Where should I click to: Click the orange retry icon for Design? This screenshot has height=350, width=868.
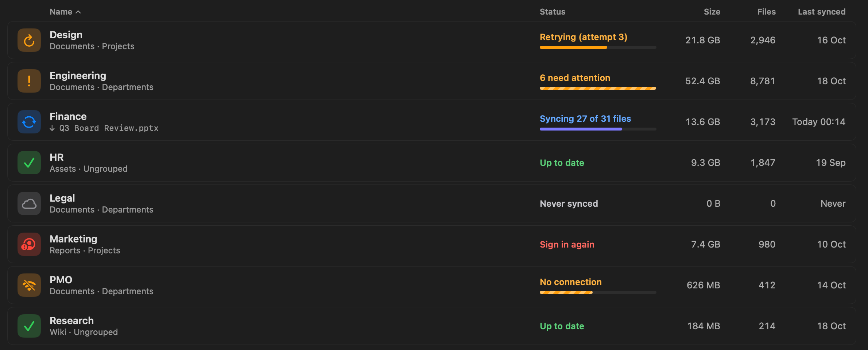tap(29, 40)
